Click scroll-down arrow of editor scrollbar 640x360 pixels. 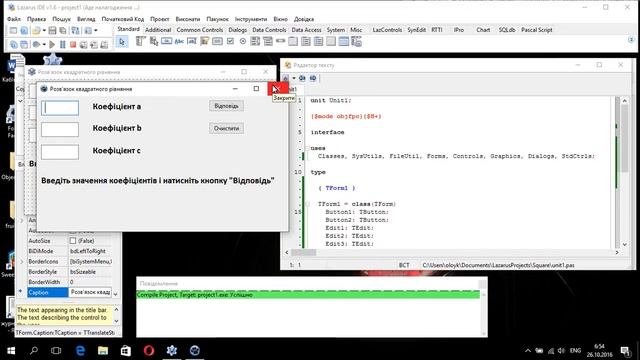(624, 244)
